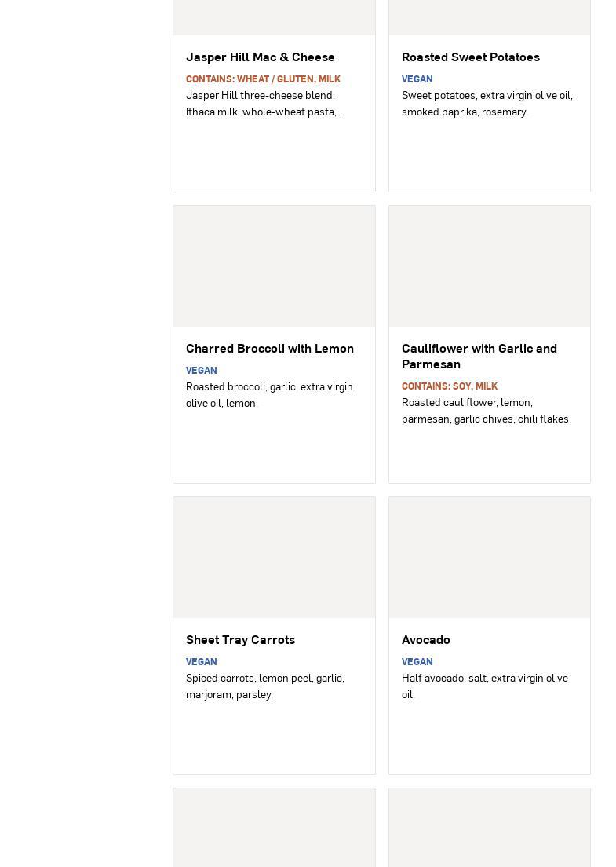Select the Vegan tag under Avocado
616x867 pixels.
tap(417, 662)
